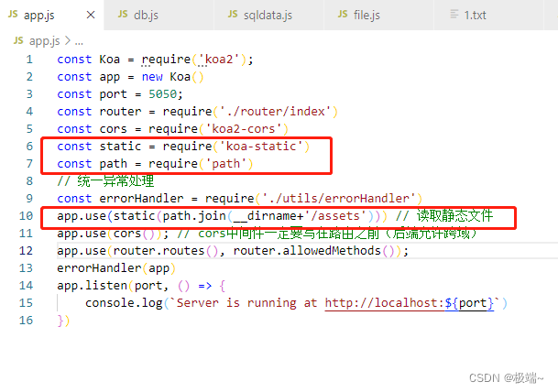The width and height of the screenshot is (558, 392).
Task: Switch to the app.js tab
Action: pyautogui.click(x=51, y=15)
